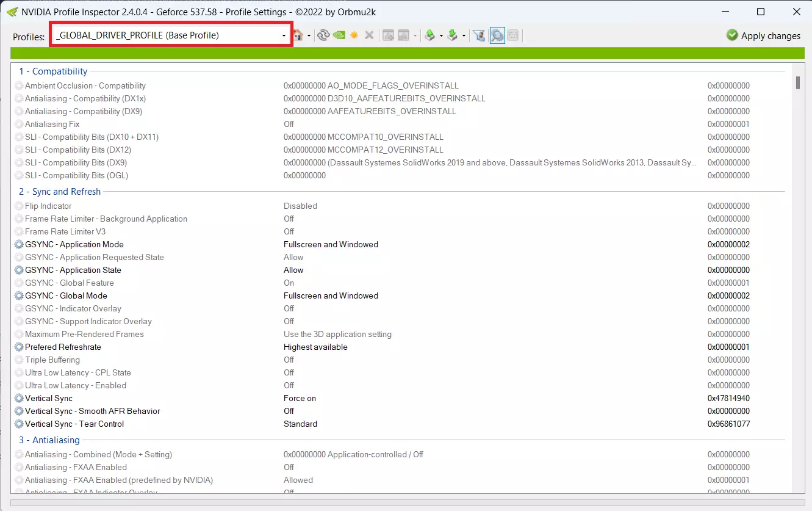The width and height of the screenshot is (812, 511).
Task: Select the GSYNC - Indicator Overlay setting name
Action: (x=73, y=309)
